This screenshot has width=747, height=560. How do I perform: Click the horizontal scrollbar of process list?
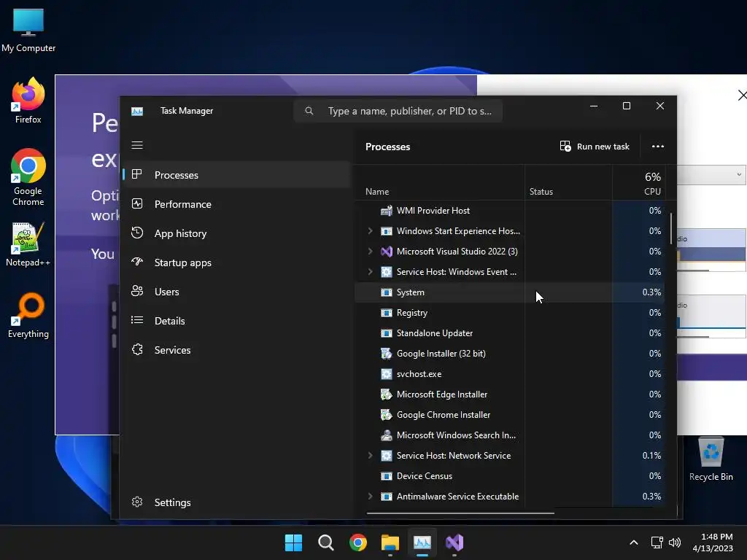pyautogui.click(x=460, y=513)
